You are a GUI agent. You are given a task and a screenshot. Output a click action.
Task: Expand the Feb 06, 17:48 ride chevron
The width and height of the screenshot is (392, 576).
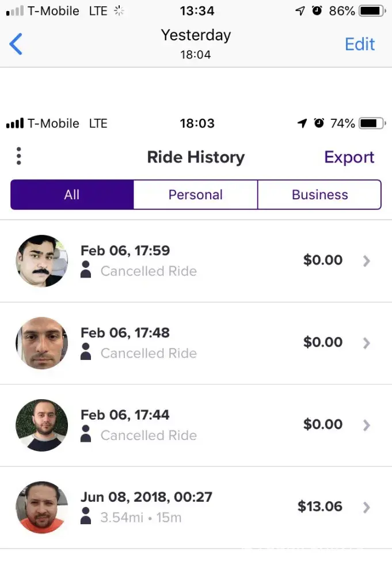click(367, 343)
